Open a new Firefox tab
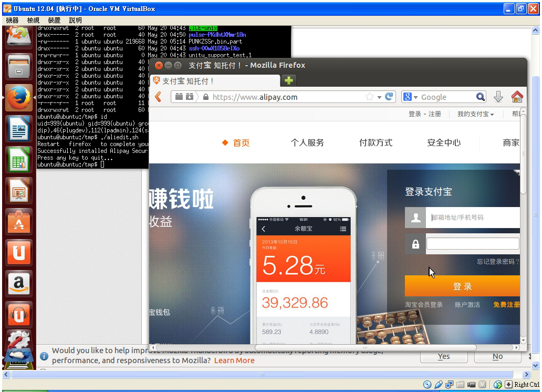 coord(289,80)
